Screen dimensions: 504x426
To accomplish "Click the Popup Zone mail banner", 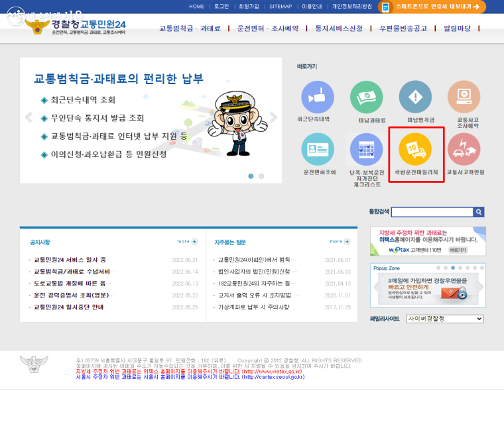I will tap(428, 289).
